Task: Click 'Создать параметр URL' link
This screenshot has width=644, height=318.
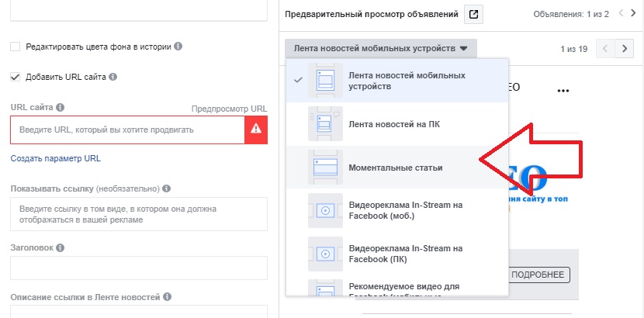Action: (x=55, y=158)
